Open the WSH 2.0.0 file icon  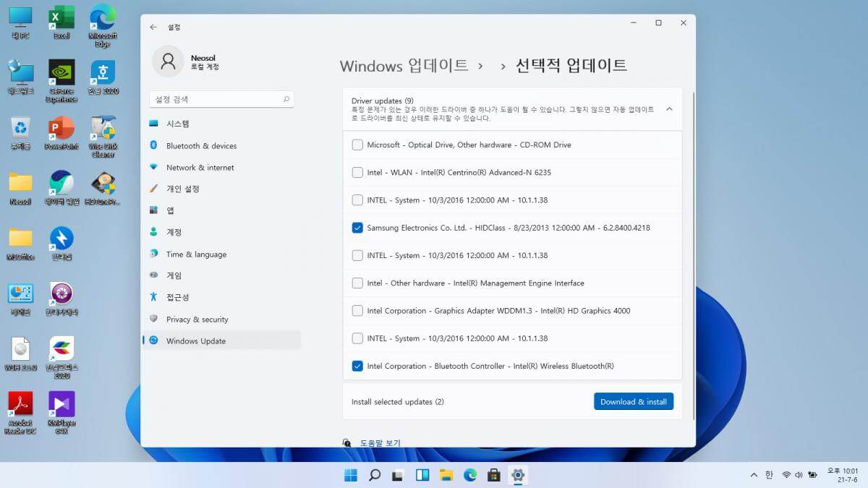[x=20, y=355]
